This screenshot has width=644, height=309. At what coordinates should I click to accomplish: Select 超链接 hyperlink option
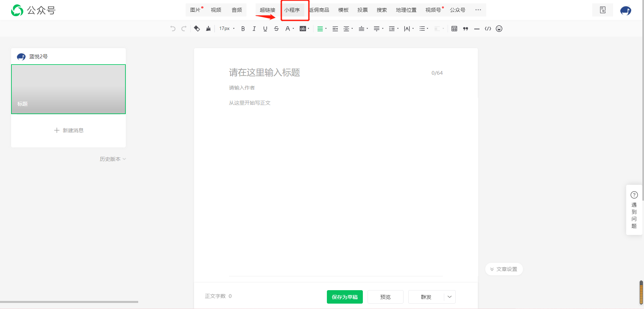[x=267, y=10]
